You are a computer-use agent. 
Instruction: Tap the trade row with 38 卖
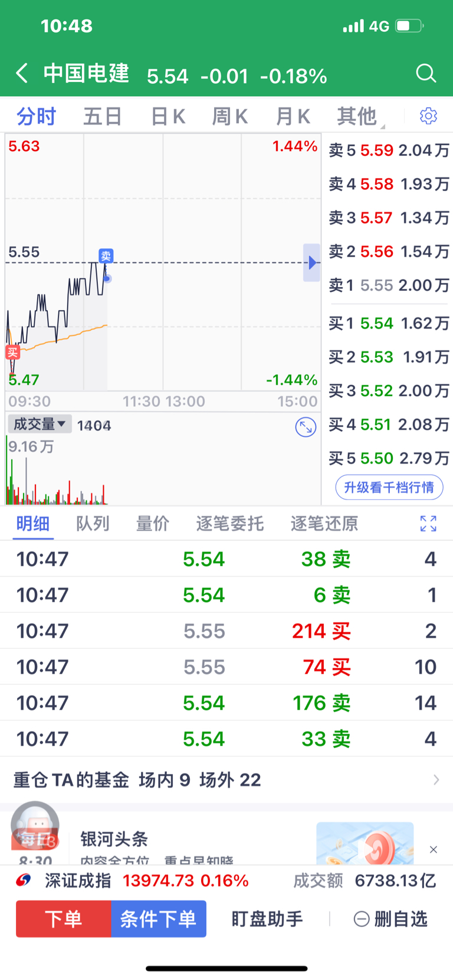[x=226, y=559]
